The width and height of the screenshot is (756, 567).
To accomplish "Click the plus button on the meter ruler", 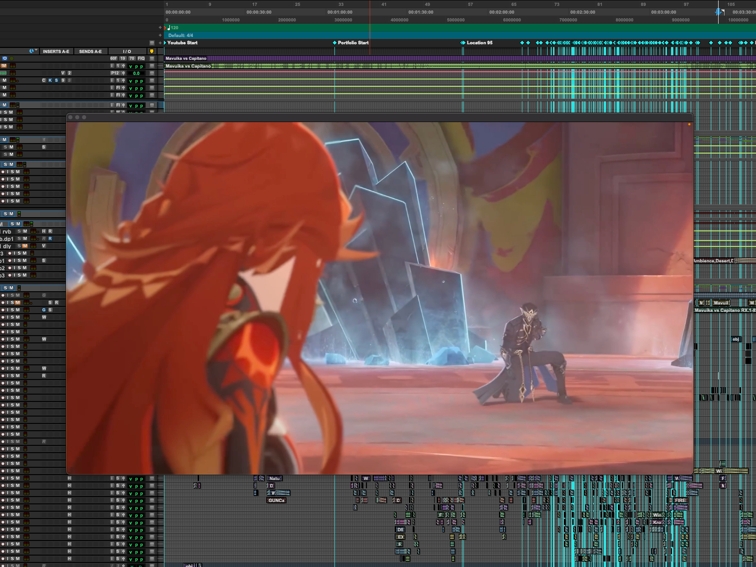I will click(x=160, y=35).
